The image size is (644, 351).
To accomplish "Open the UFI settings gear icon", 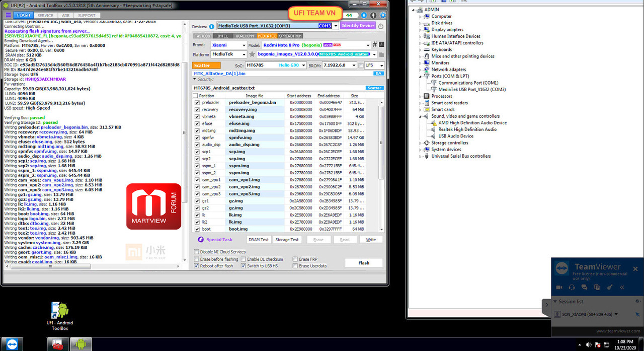I will click(x=382, y=15).
